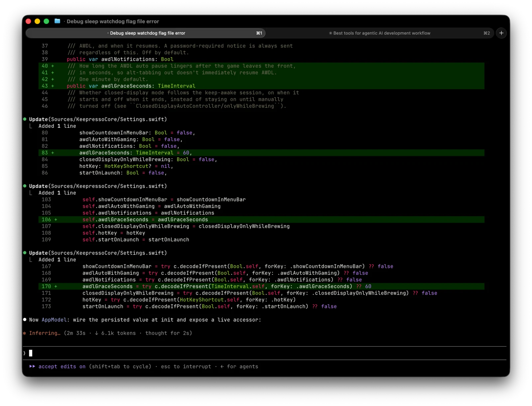532x406 pixels.
Task: Click the '(shift+tab to cycle)' hint
Action: [120, 366]
